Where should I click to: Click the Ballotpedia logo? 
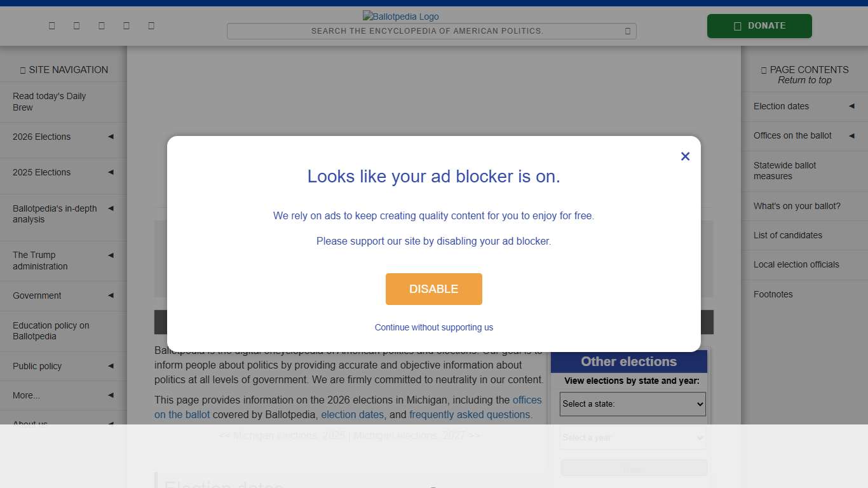coord(401,17)
